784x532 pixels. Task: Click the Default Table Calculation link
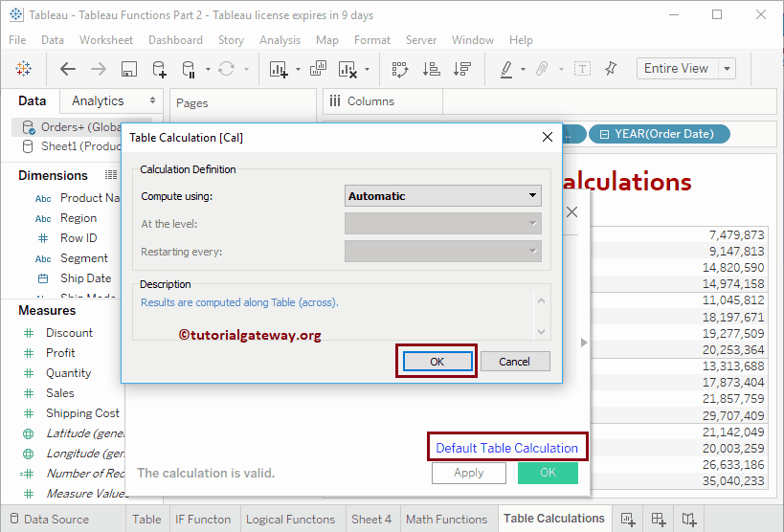point(507,448)
